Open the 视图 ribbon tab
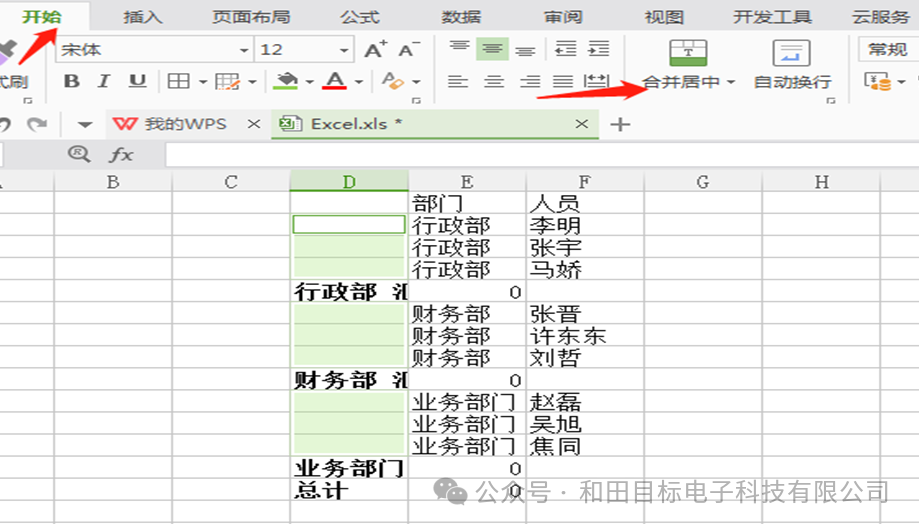This screenshot has height=529, width=919. tap(665, 16)
